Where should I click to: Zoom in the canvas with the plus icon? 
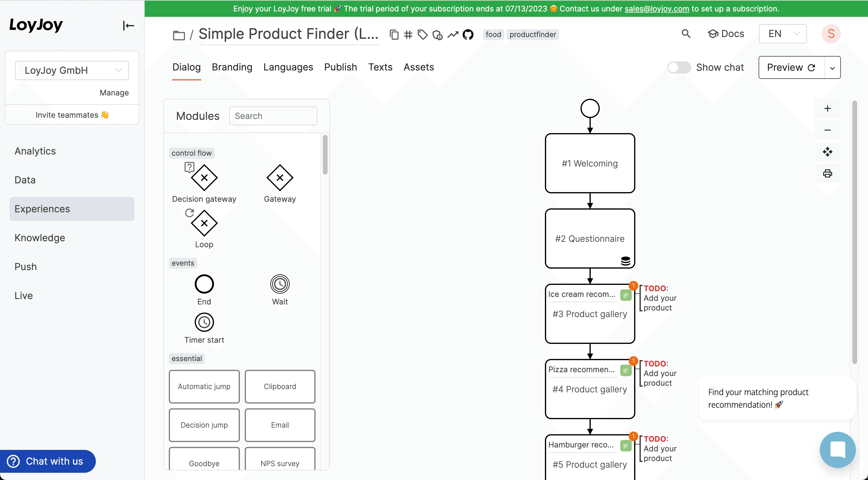point(827,108)
